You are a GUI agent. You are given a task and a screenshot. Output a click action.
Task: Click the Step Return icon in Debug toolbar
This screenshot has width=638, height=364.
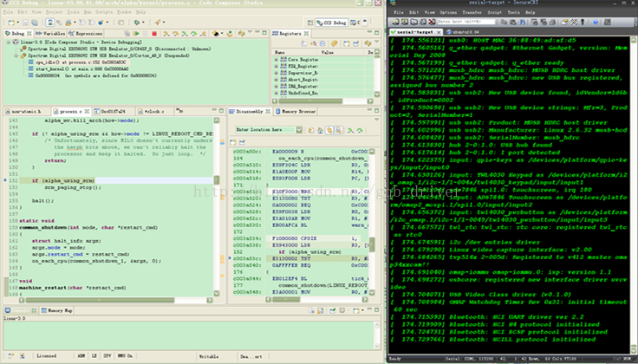click(x=203, y=33)
